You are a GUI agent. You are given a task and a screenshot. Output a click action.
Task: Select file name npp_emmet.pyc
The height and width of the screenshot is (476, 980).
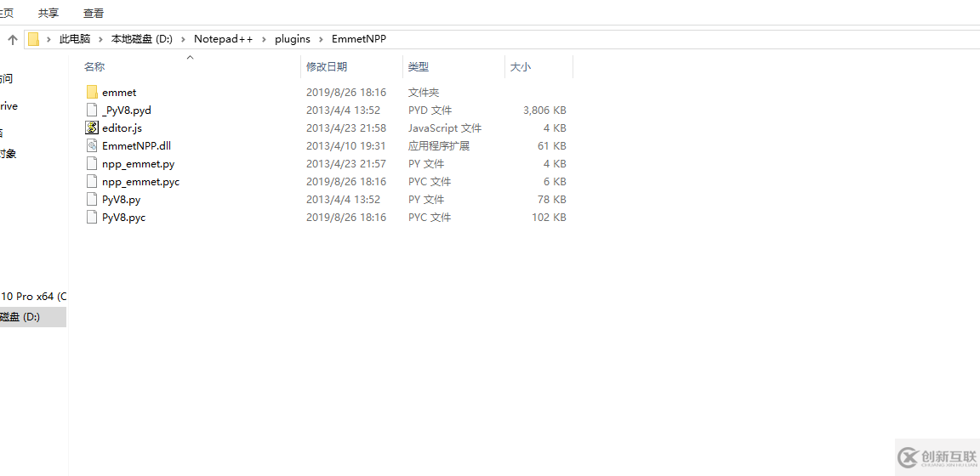point(140,182)
